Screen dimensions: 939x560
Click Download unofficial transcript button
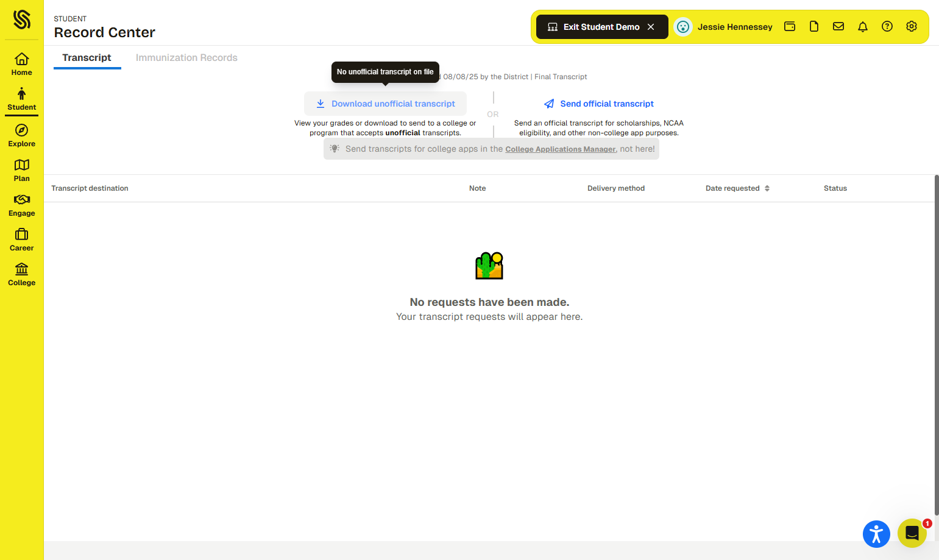[386, 104]
